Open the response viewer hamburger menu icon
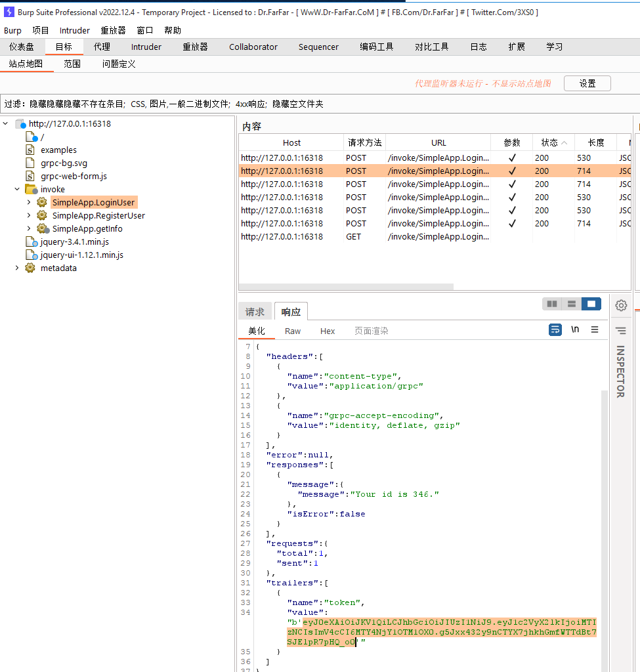Screen dimensions: 640x672 (595, 330)
